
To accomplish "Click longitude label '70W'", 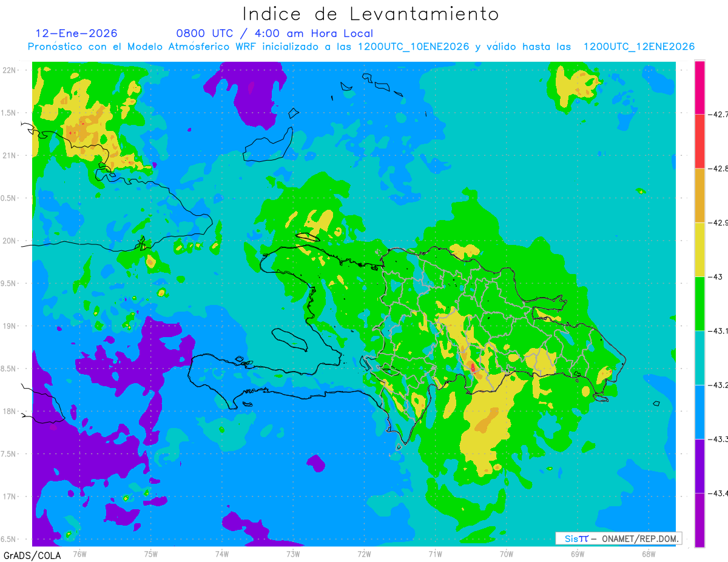I will coord(507,554).
